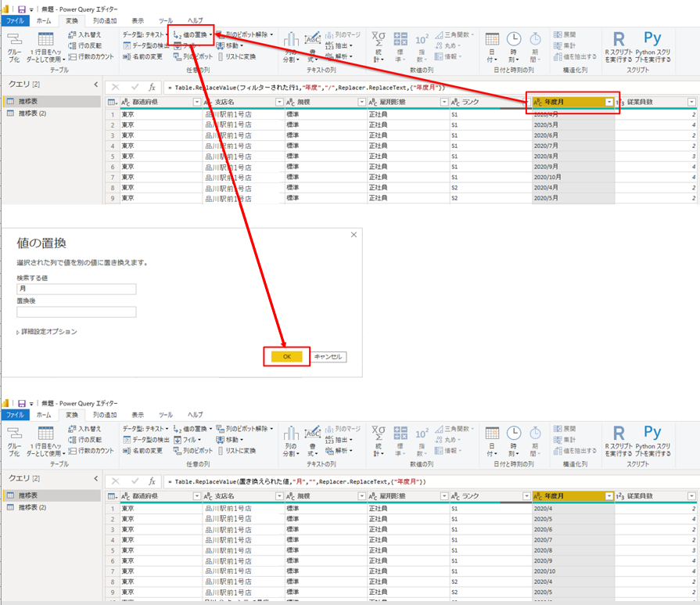Click キャンセル in the 値の置換 dialog

pos(328,356)
